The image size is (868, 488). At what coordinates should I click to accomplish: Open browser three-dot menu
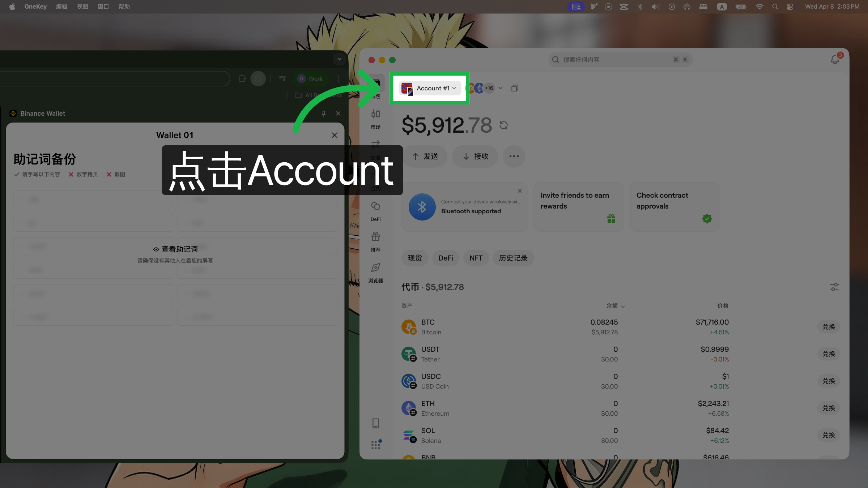coord(339,78)
